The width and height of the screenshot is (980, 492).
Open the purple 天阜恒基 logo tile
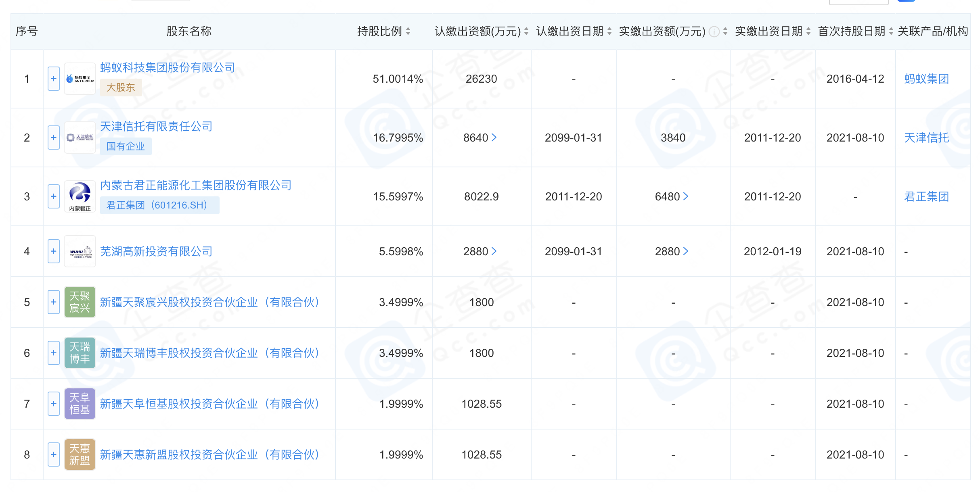[80, 404]
